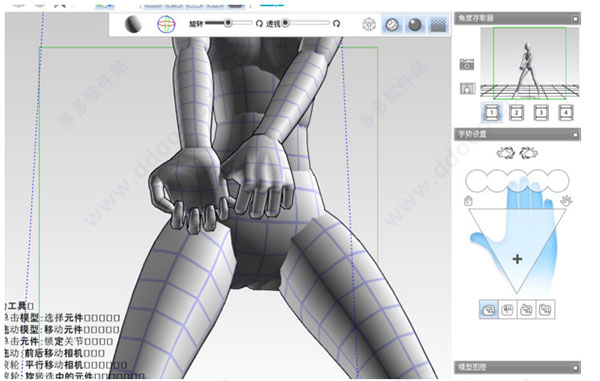Click hint text 选择元件

click(x=64, y=318)
